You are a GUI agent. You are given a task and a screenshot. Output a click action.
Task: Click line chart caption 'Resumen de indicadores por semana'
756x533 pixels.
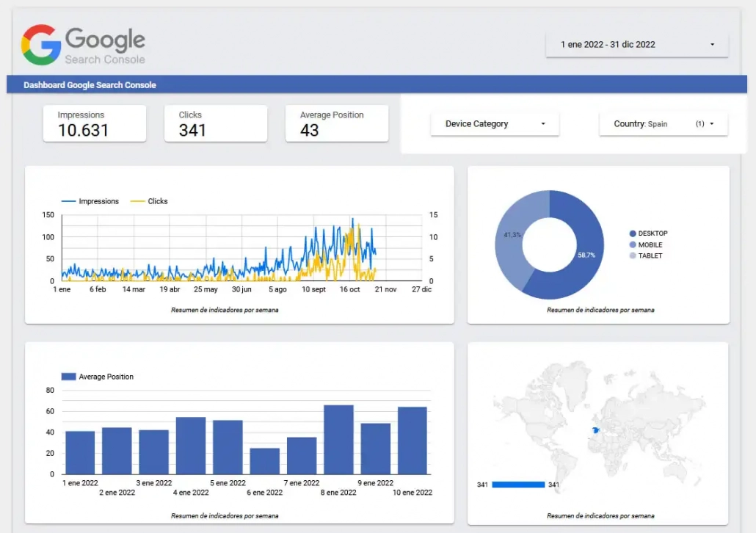[x=225, y=310]
